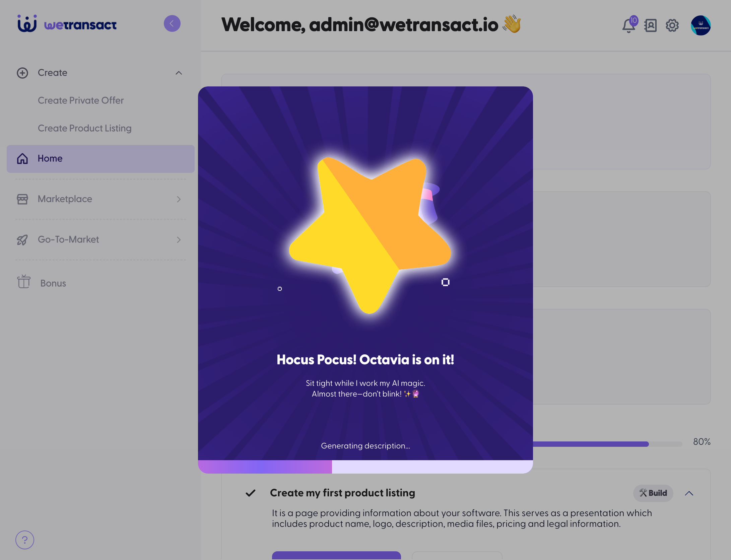Click the plus-circle Create icon

point(22,73)
